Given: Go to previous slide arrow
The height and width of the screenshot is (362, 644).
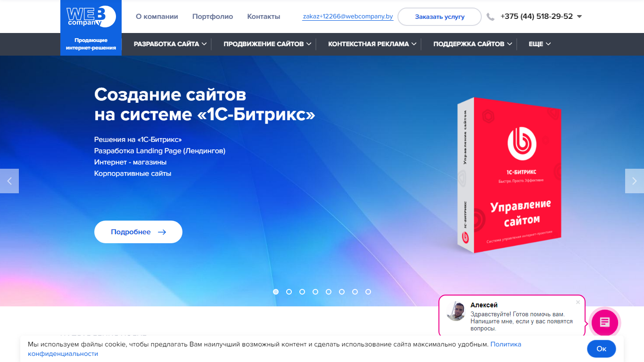Looking at the screenshot, I should click(9, 181).
